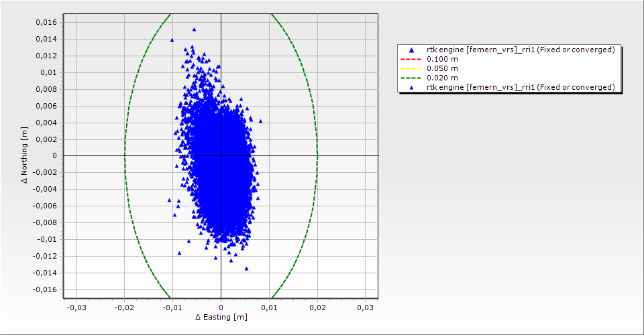The height and width of the screenshot is (335, 644).
Task: Click the Δ Northing [m] axis title
Action: (x=24, y=156)
